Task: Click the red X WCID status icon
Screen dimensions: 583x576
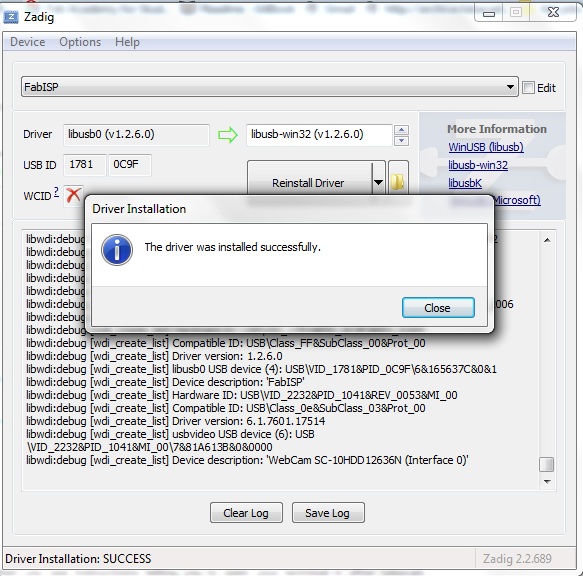Action: (x=73, y=195)
